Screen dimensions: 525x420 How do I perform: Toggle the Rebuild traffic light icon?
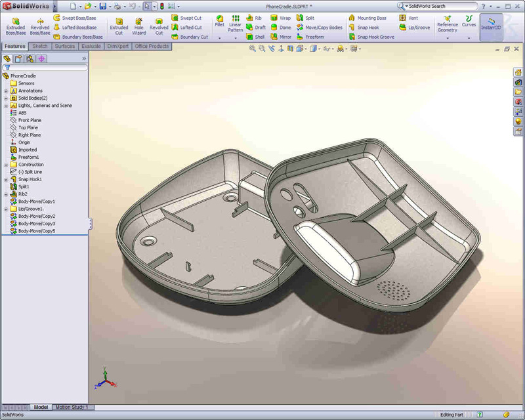(162, 6)
